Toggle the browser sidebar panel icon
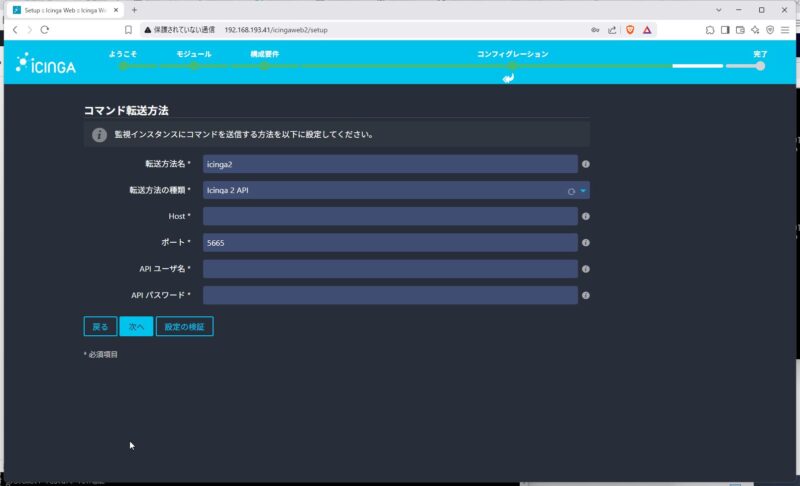 click(725, 30)
